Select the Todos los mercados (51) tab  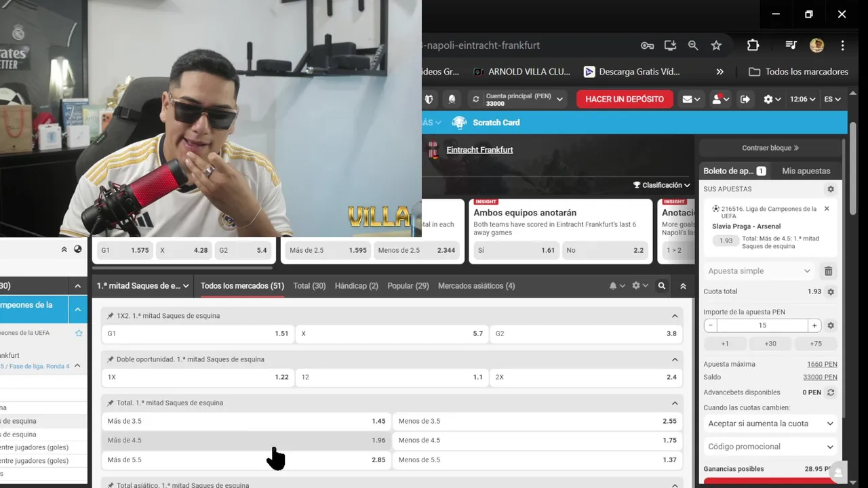tap(242, 286)
